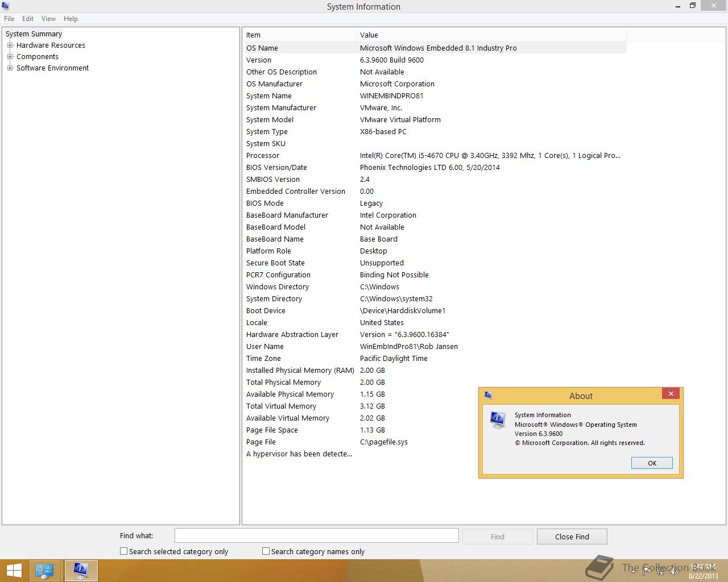Close the About dialog
Screen dimensions: 728x582
[671, 394]
